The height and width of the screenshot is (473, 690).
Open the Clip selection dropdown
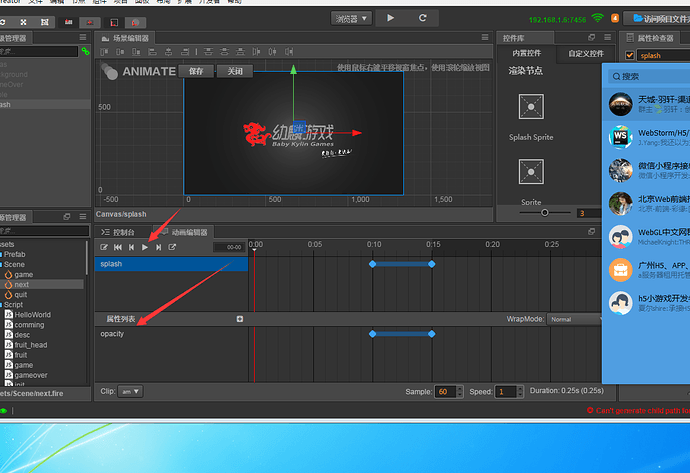(x=130, y=391)
